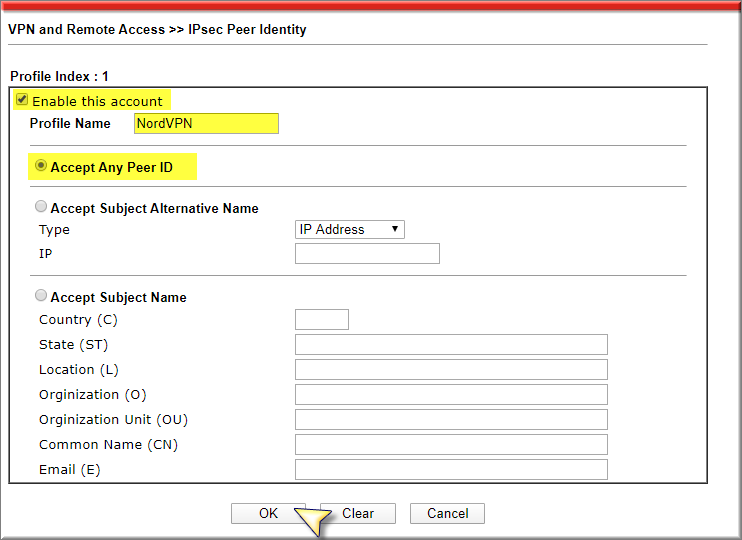Select the Accept Any Peer ID radio button
Image resolution: width=742 pixels, height=540 pixels.
(x=41, y=166)
